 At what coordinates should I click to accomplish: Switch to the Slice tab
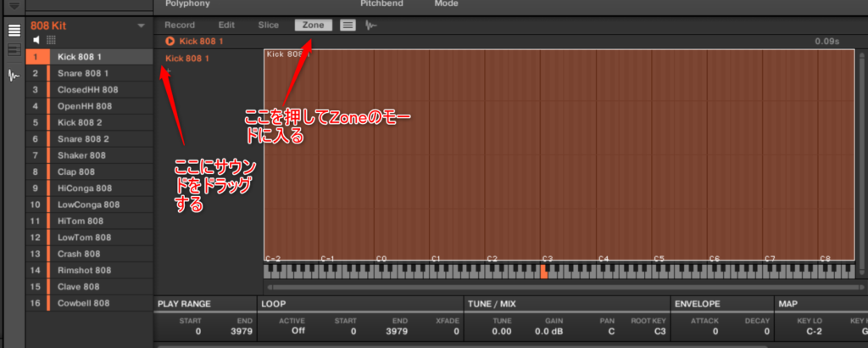(x=268, y=25)
